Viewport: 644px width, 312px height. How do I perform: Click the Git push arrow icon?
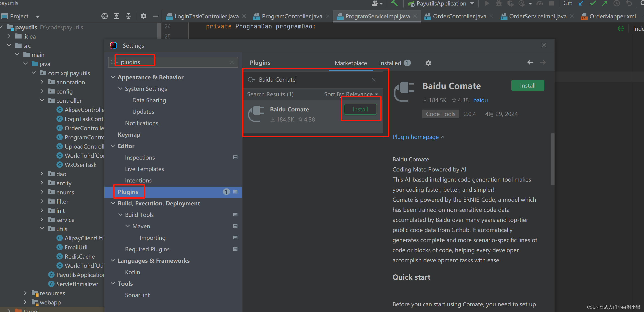pos(605,3)
